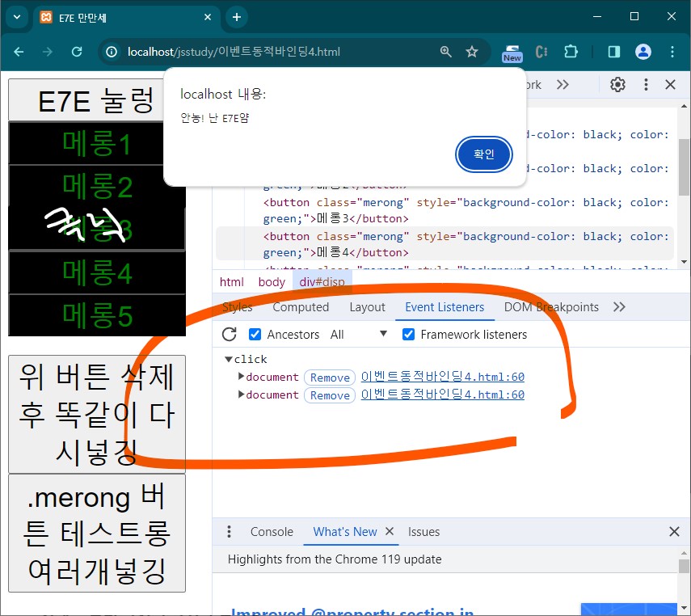Click the 메롱5 button

point(97,315)
